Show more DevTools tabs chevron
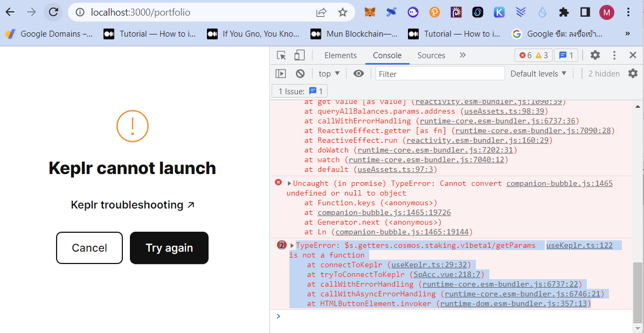This screenshot has width=644, height=333. (x=462, y=55)
